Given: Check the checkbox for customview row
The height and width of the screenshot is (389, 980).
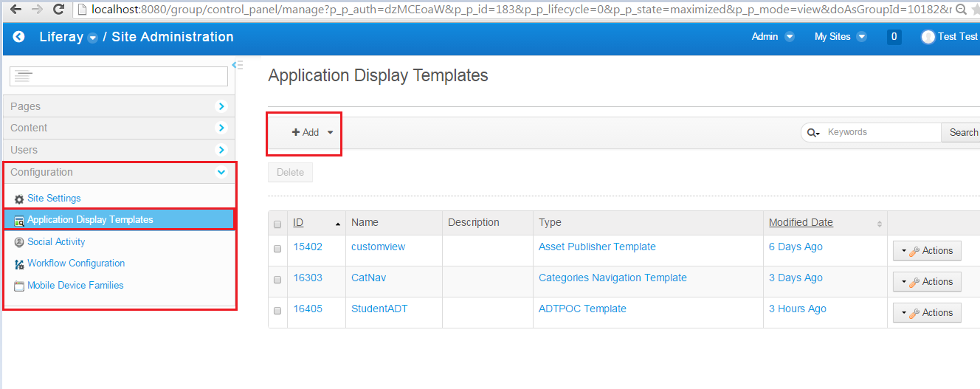Looking at the screenshot, I should pyautogui.click(x=277, y=249).
